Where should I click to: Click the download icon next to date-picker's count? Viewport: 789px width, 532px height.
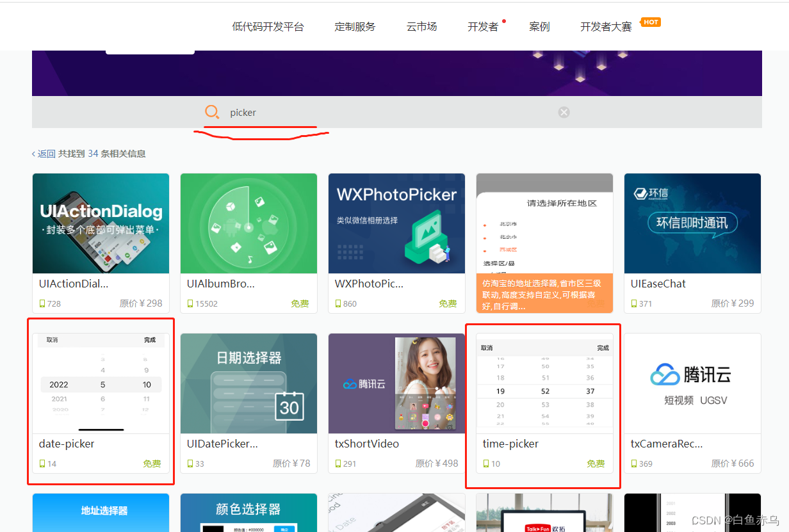[x=43, y=463]
